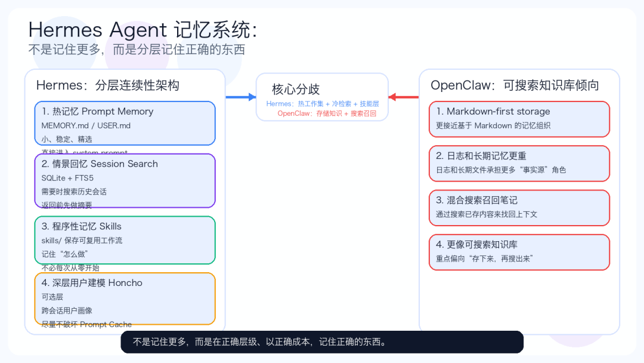The height and width of the screenshot is (363, 644).
Task: Click the title 'Hermes Agent 记忆系统:'
Action: 143,30
